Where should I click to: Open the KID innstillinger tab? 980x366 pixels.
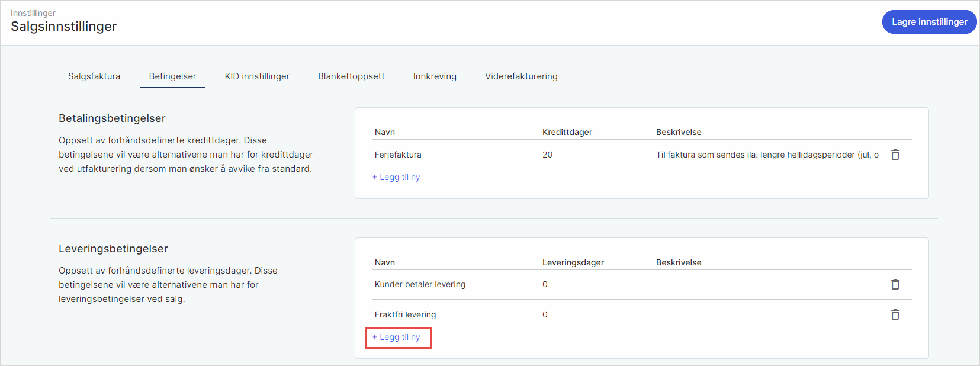coord(257,76)
